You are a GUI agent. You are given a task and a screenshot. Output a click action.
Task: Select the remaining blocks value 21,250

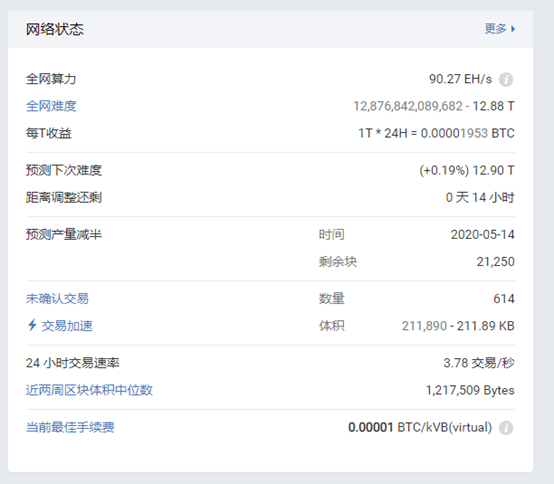[x=495, y=262]
